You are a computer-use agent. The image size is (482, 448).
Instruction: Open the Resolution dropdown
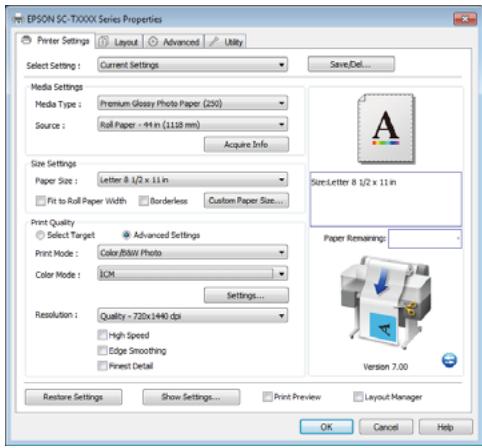tap(192, 316)
